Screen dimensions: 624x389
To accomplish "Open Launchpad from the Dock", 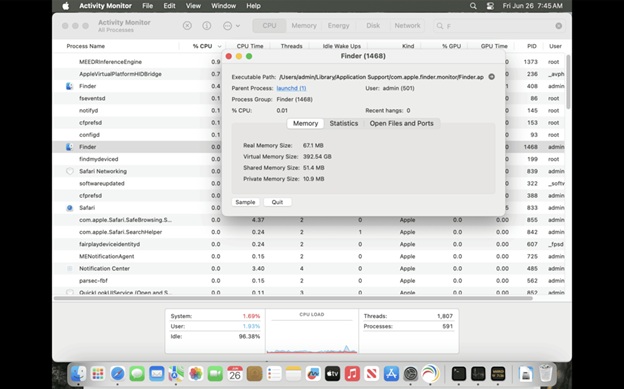I will [98, 374].
